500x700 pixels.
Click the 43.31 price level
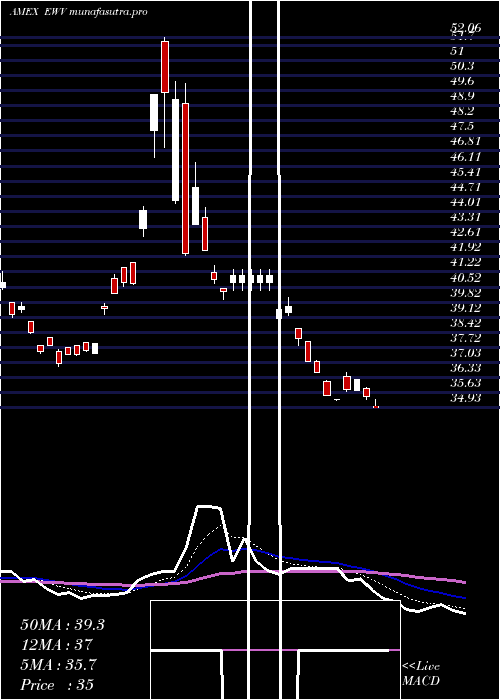click(465, 217)
